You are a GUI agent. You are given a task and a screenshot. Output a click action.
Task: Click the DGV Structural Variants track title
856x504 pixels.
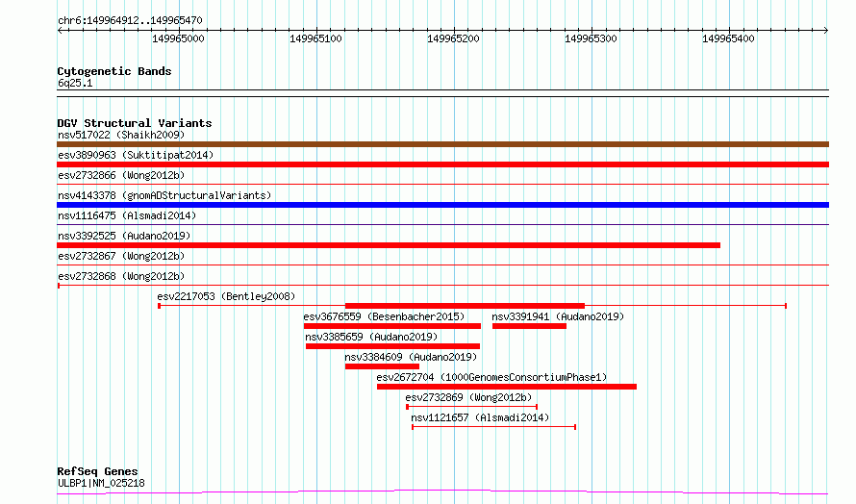click(x=135, y=123)
